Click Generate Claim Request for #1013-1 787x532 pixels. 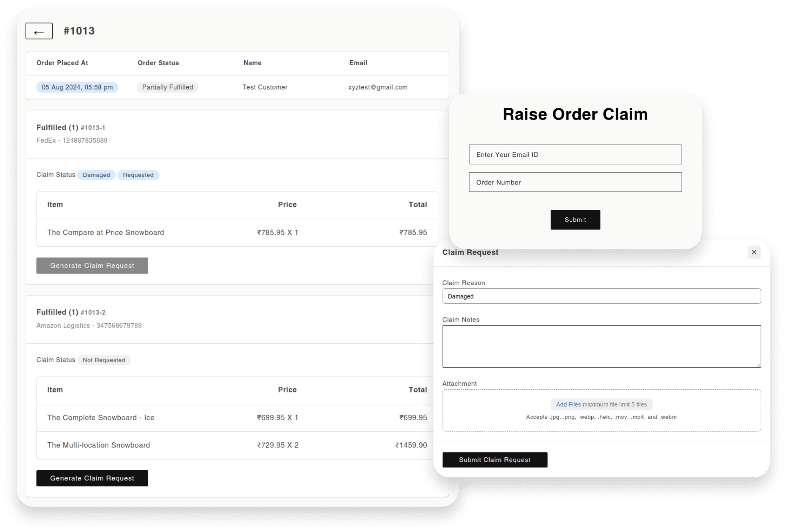(x=92, y=265)
